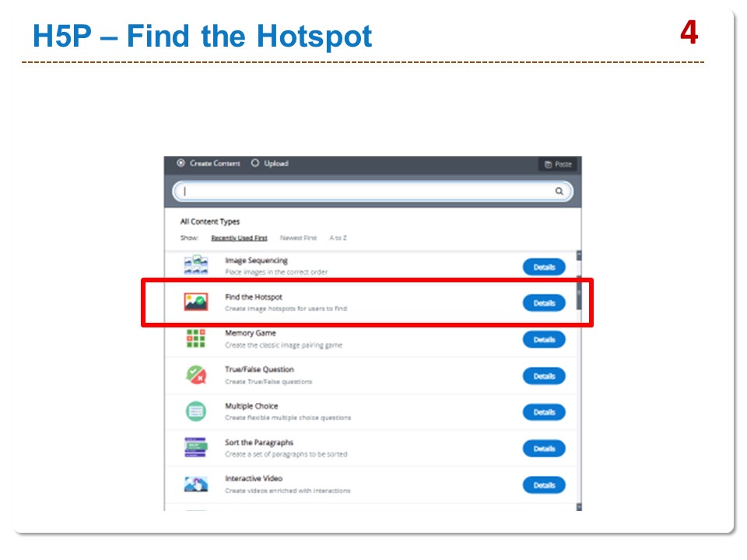Click the content type search field

[366, 191]
